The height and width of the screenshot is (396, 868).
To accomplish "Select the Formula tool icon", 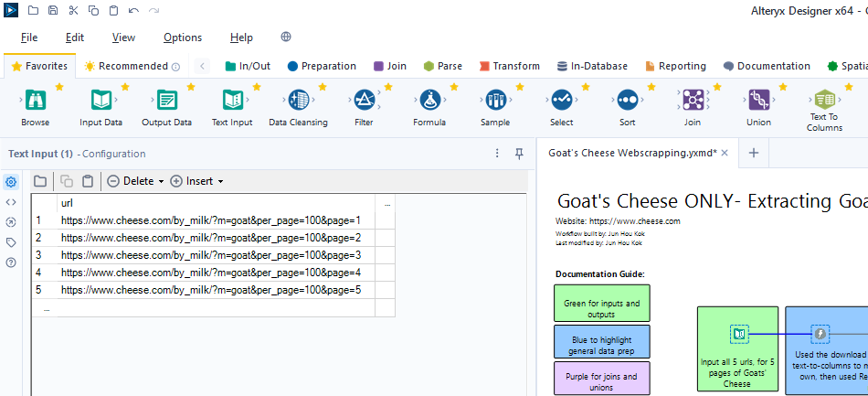I will coord(429,100).
